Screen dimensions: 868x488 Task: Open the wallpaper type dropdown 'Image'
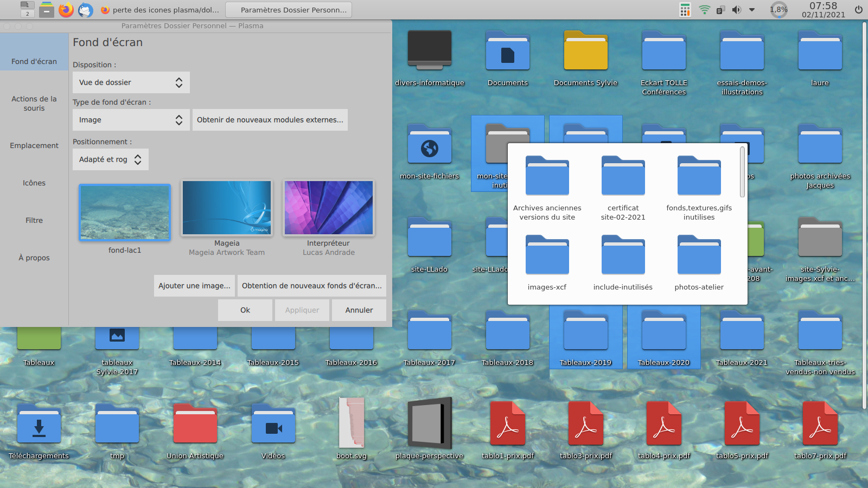click(x=131, y=120)
